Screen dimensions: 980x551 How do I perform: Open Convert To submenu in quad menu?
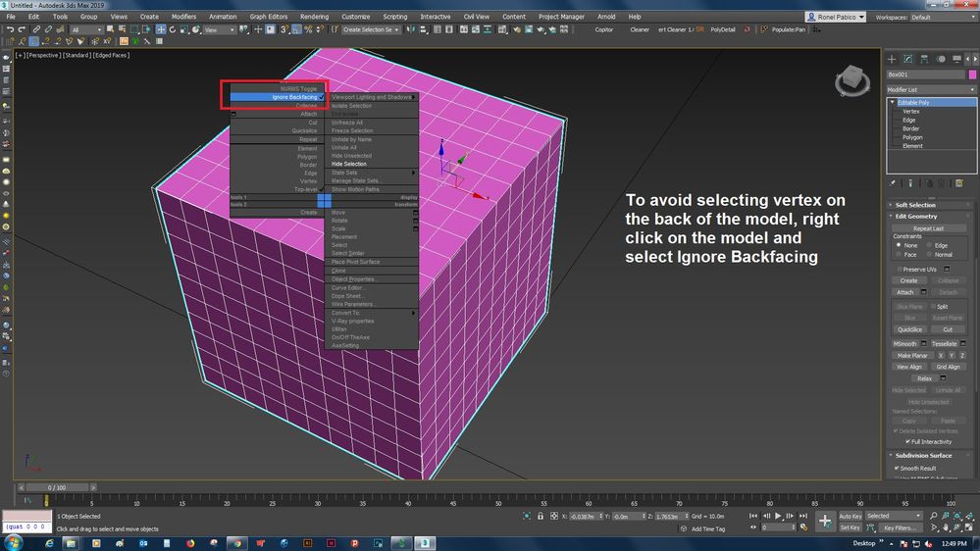pos(371,313)
